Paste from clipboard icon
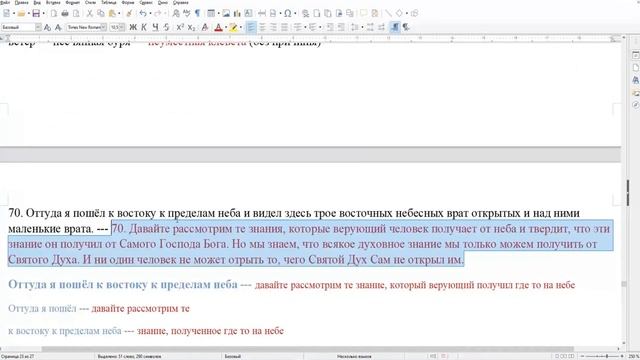 112,13
